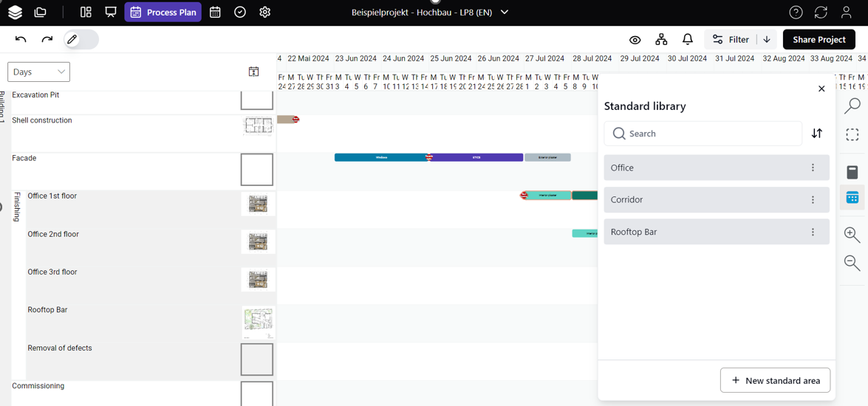Open notifications bell icon

pos(687,39)
